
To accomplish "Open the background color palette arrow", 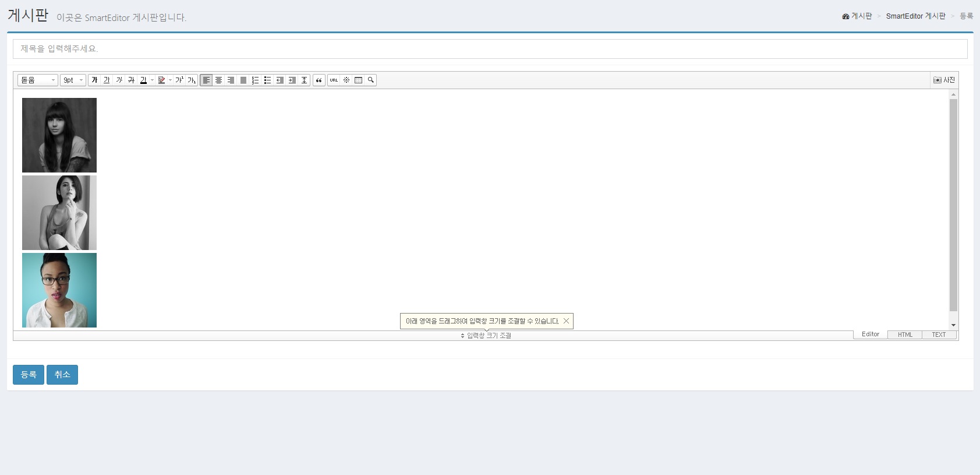I will pos(171,80).
